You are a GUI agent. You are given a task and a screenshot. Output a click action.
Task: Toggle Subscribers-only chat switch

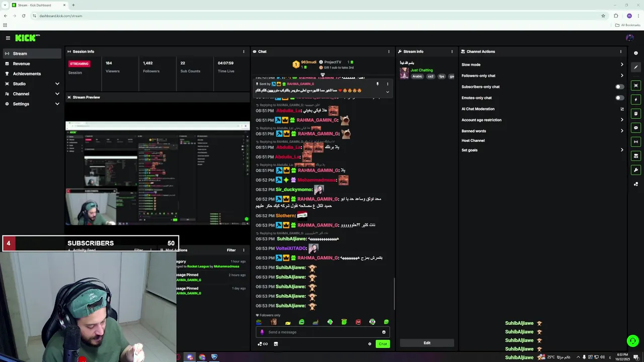coord(619,86)
